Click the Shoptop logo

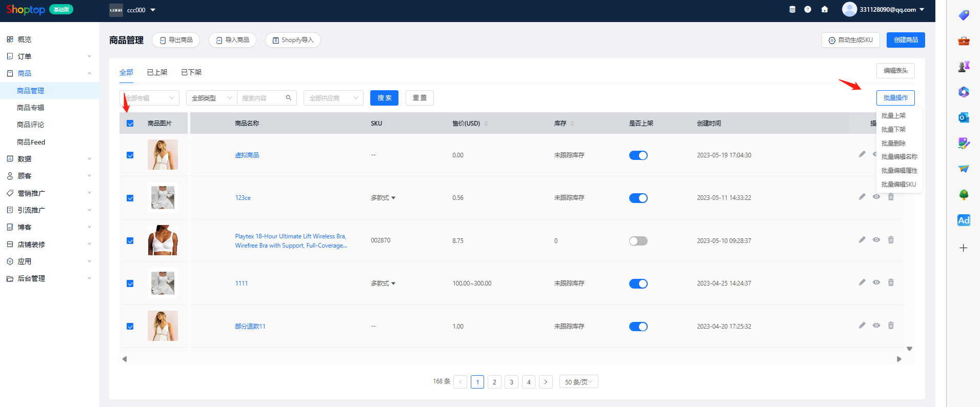click(26, 9)
